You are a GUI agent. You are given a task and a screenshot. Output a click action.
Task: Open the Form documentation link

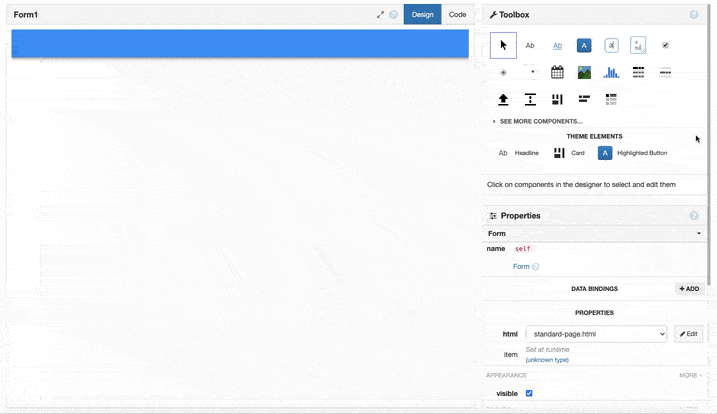pos(521,267)
